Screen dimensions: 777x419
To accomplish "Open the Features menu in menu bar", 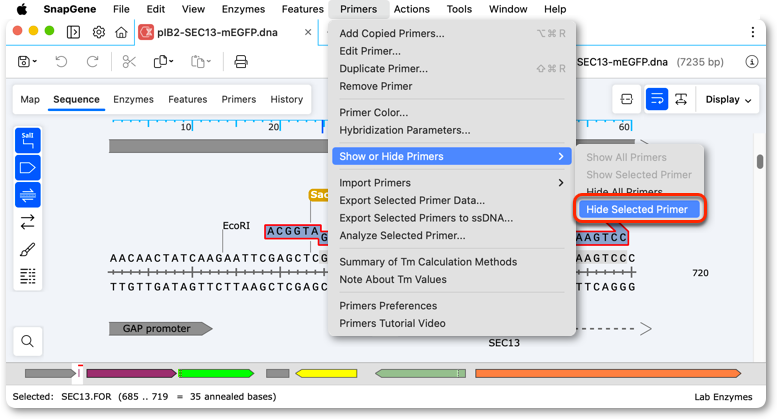I will (x=302, y=9).
